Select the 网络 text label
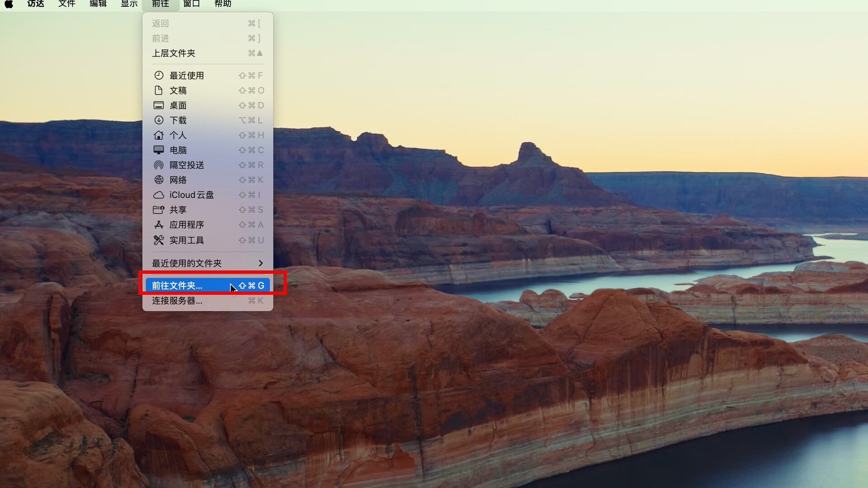 (178, 180)
